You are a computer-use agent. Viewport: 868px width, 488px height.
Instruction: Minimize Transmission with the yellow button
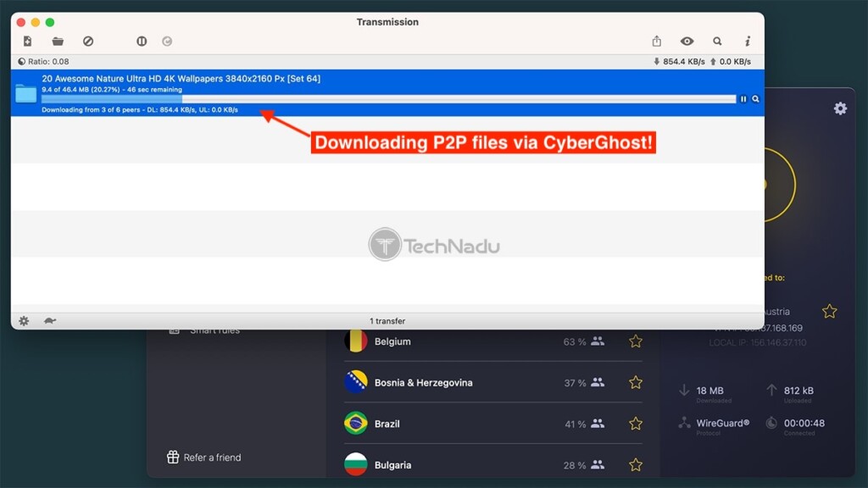click(36, 22)
